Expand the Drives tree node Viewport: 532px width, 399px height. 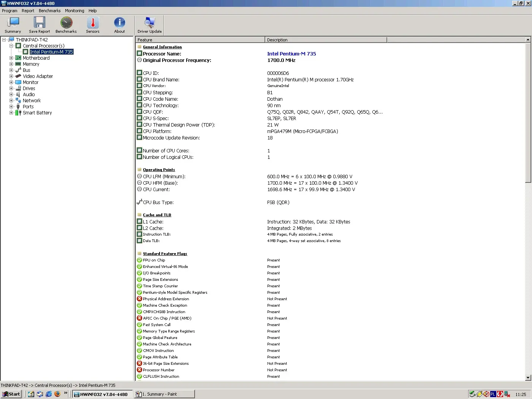tap(11, 89)
